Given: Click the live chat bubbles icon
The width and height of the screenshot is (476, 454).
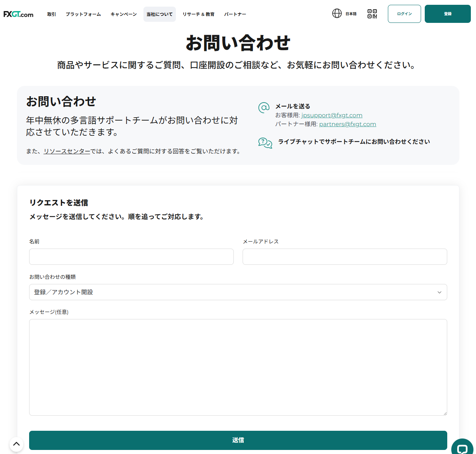Looking at the screenshot, I should (265, 143).
